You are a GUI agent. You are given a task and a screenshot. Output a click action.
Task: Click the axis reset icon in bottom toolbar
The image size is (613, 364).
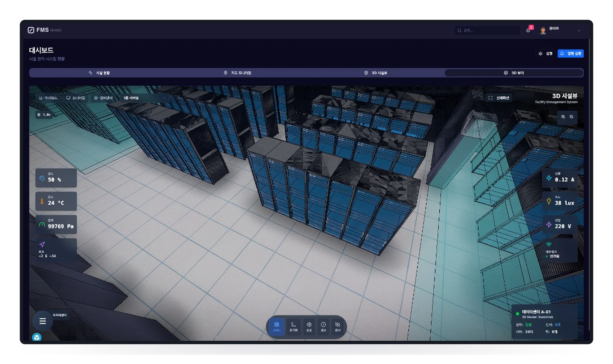pyautogui.click(x=293, y=327)
